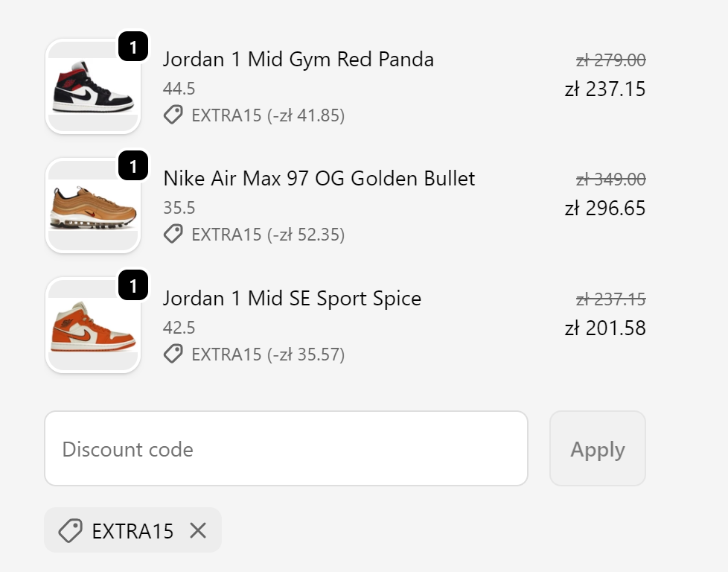Click the tag icon beside EXTRA15 (-zł 52.35)

click(x=173, y=234)
